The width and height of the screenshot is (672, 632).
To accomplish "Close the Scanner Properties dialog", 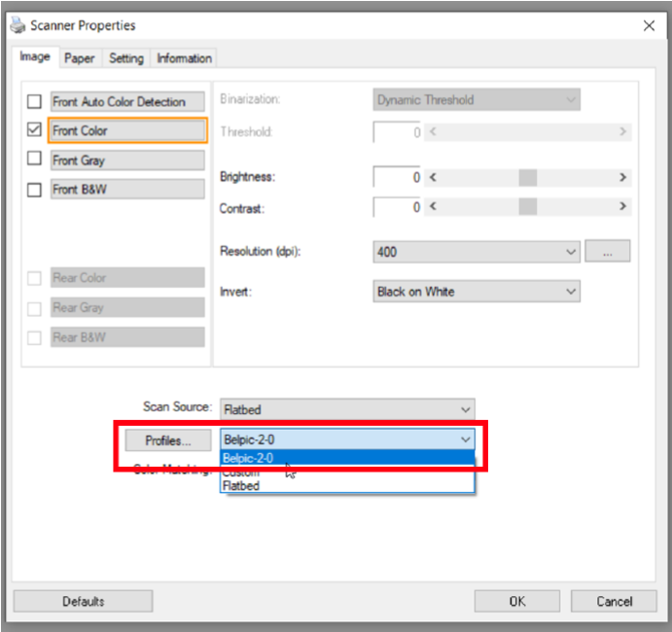I will click(x=649, y=25).
